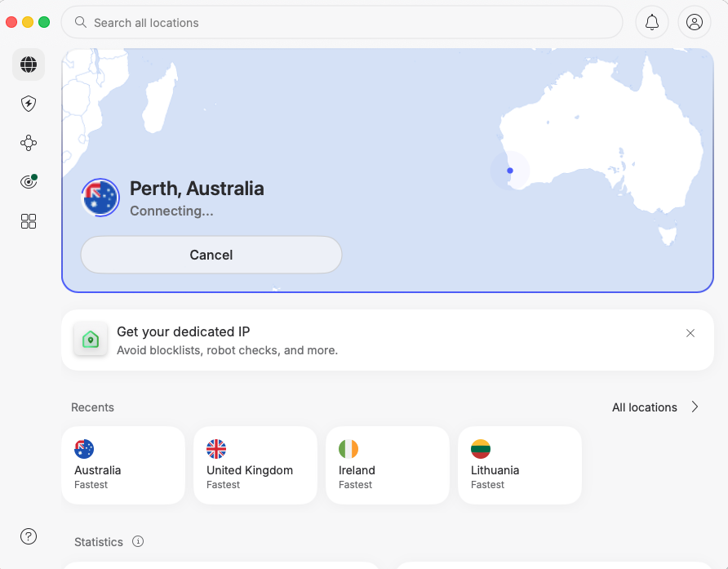728x569 pixels.
Task: Click the Australia flag next to Perth
Action: 100,198
